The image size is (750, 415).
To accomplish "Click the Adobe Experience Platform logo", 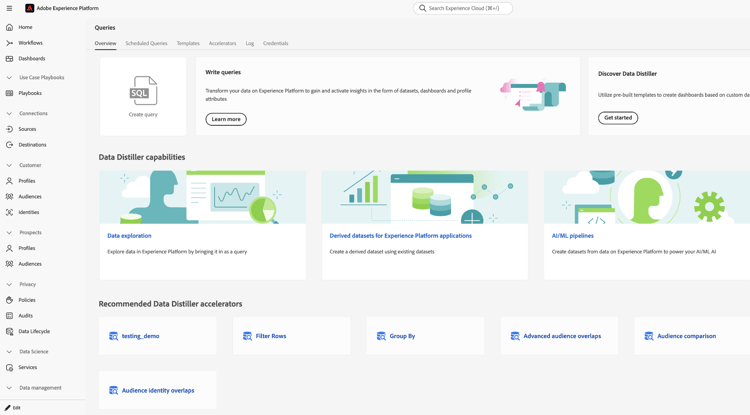I will 30,8.
